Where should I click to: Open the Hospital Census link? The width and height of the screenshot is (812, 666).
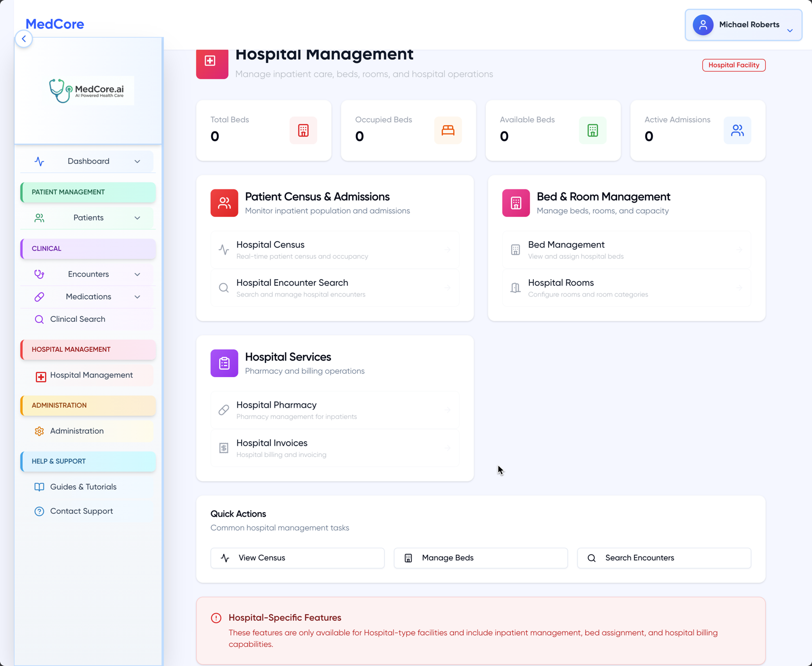334,249
